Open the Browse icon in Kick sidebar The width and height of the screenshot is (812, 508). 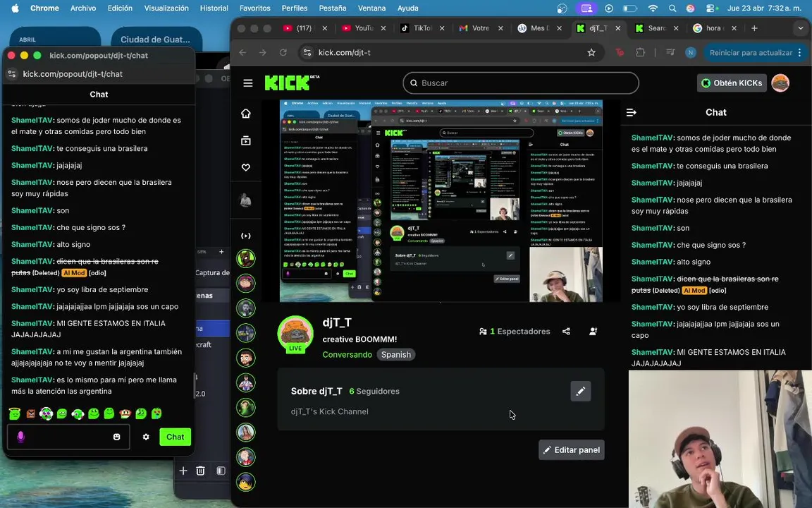point(246,140)
